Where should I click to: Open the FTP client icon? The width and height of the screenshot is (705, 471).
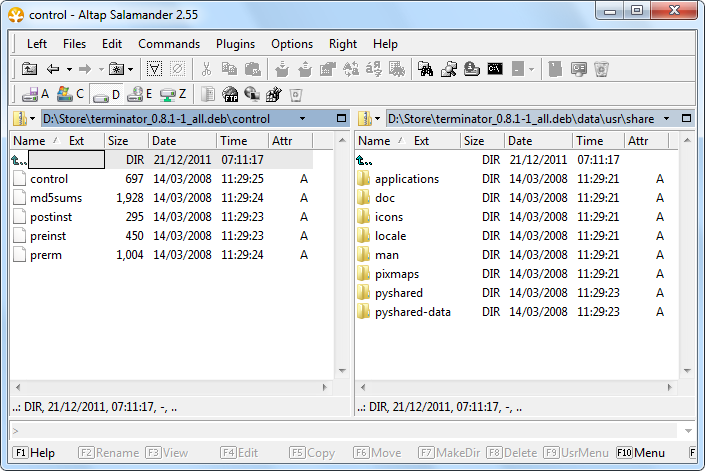click(230, 94)
